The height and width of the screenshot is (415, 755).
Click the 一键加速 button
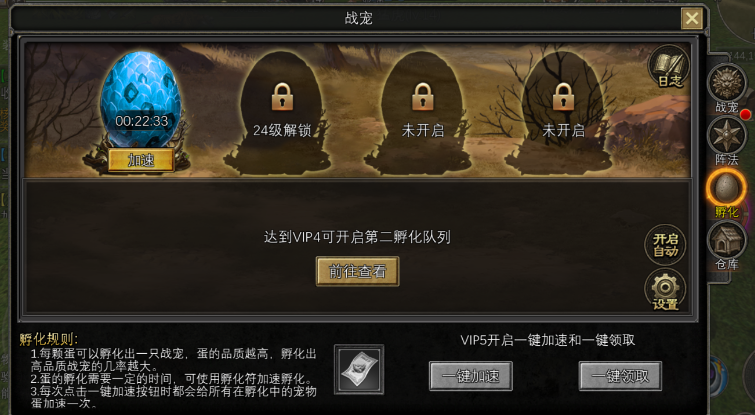pyautogui.click(x=470, y=376)
